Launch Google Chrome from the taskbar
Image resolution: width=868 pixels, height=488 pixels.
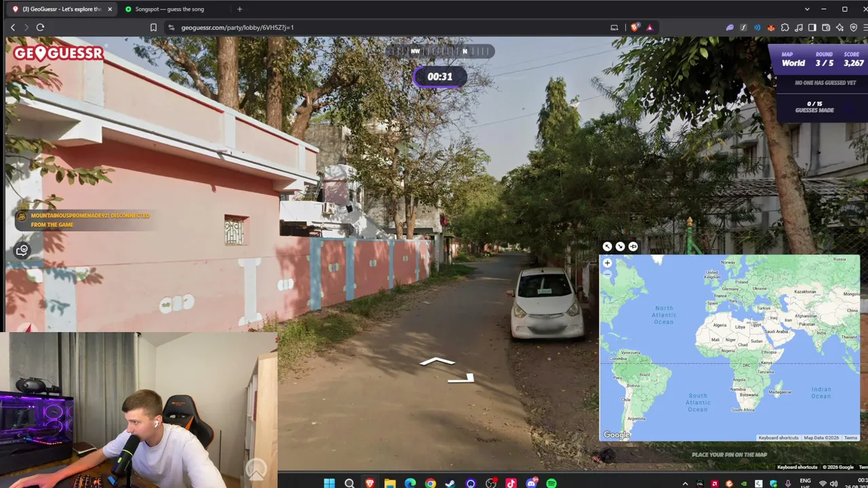pyautogui.click(x=431, y=483)
